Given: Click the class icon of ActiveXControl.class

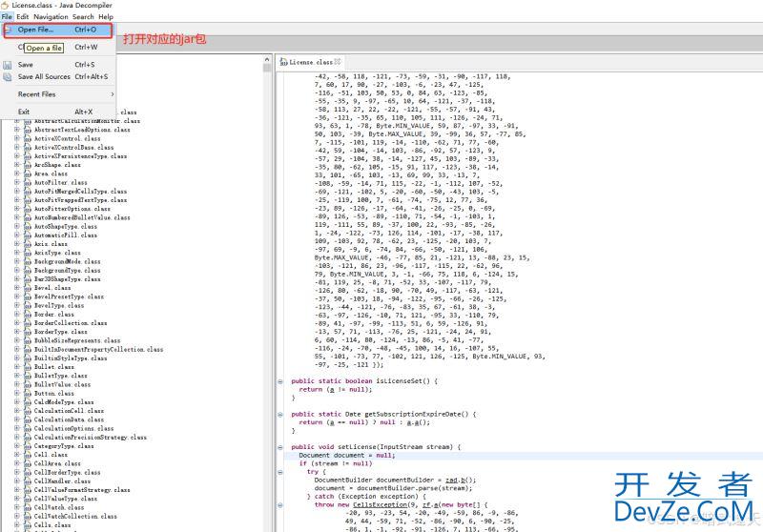Looking at the screenshot, I should pos(28,138).
